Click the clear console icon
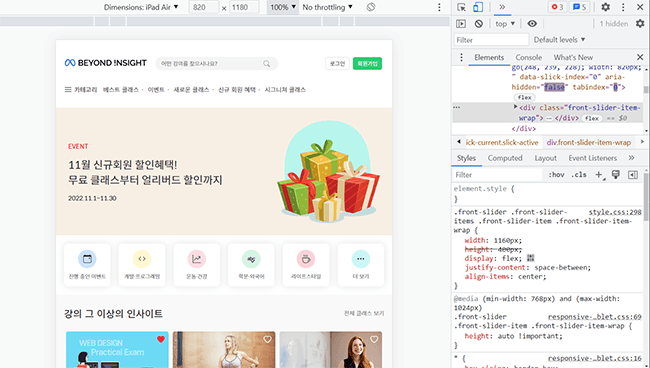 (479, 24)
